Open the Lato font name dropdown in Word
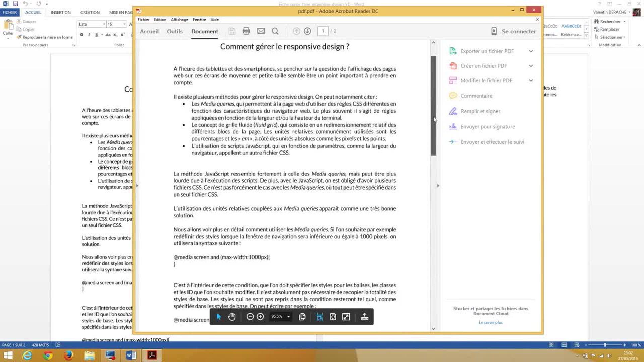Image resolution: width=644 pixels, height=362 pixels. click(104, 24)
